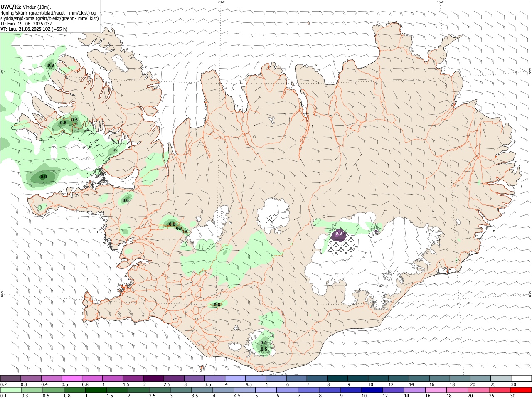Click the dark teal 8 snow legend swatch
The width and height of the screenshot is (532, 399).
click(337, 379)
